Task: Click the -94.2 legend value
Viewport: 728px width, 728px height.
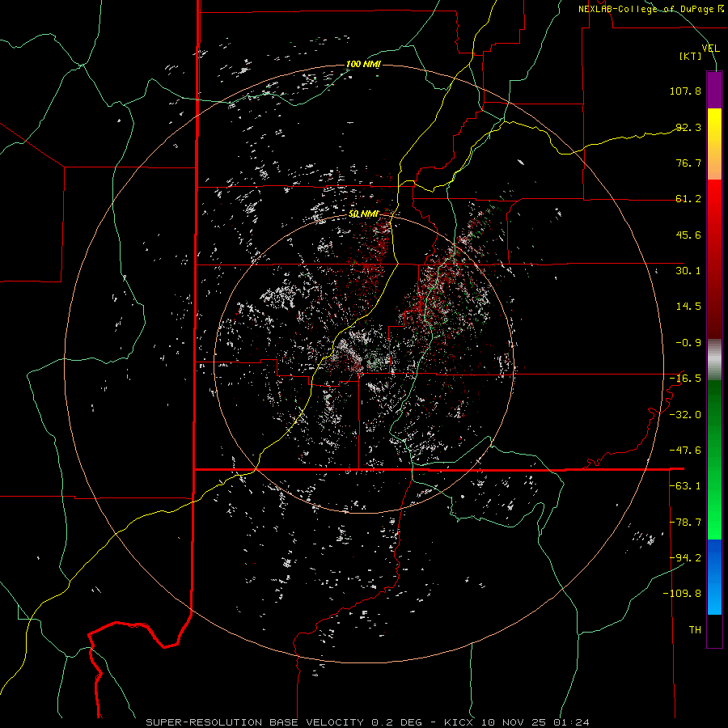Action: 685,557
